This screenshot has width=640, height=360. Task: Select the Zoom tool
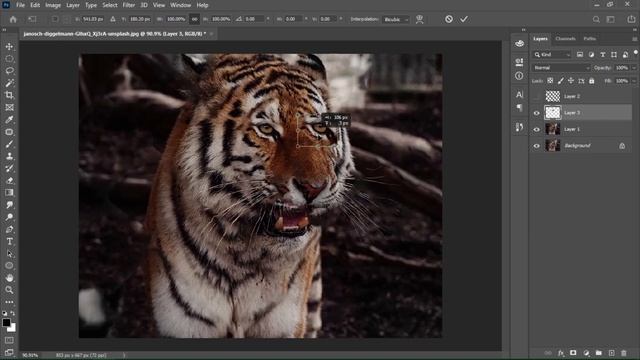(9, 290)
